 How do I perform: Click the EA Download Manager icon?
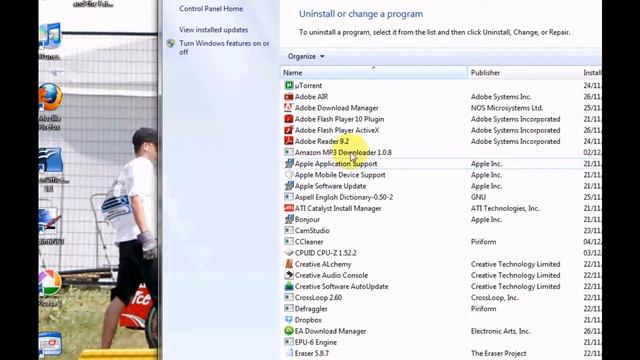point(289,331)
